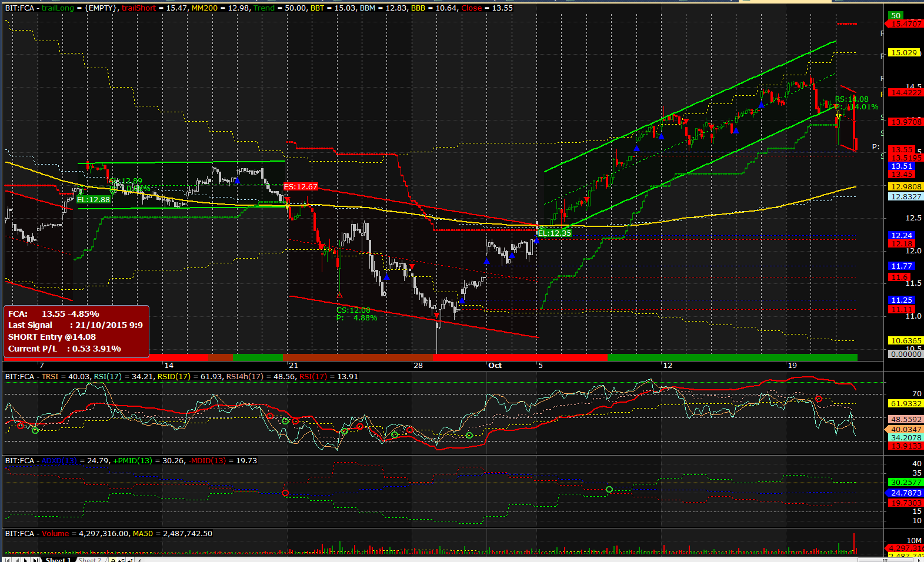Click the green Trend 50 badge
The image size is (924, 562).
(896, 15)
